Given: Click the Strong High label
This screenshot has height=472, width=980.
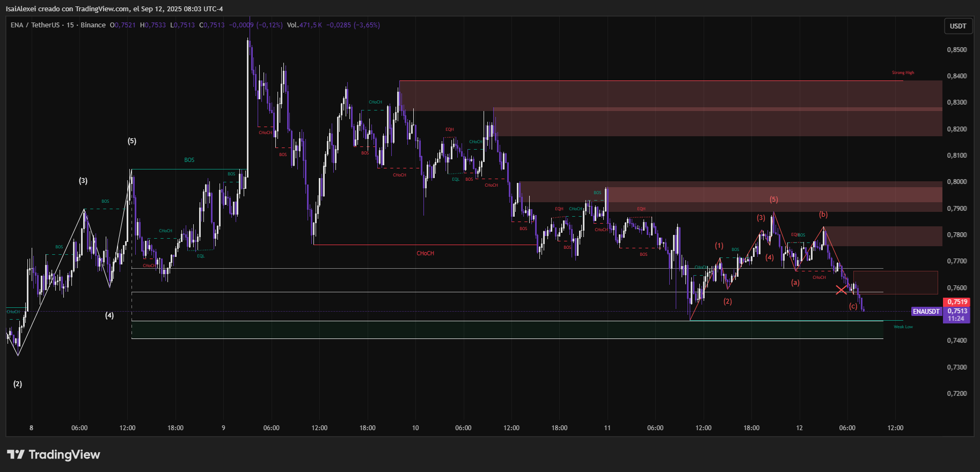Looking at the screenshot, I should 903,73.
